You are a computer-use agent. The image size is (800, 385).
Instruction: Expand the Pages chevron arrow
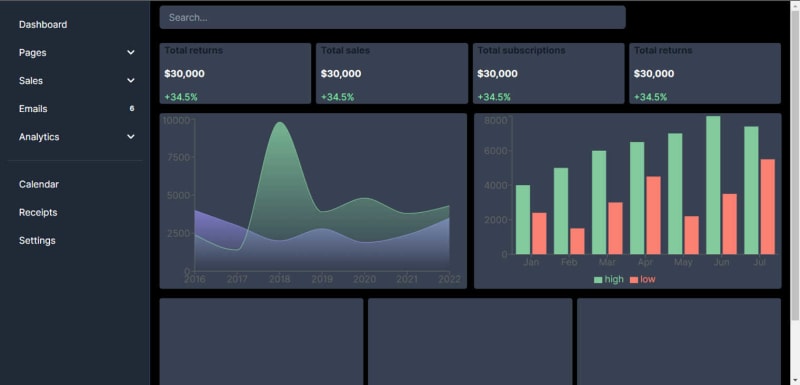point(131,53)
